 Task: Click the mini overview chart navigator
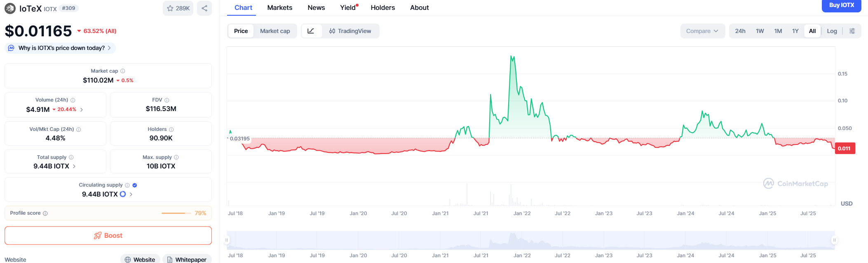pyautogui.click(x=530, y=240)
